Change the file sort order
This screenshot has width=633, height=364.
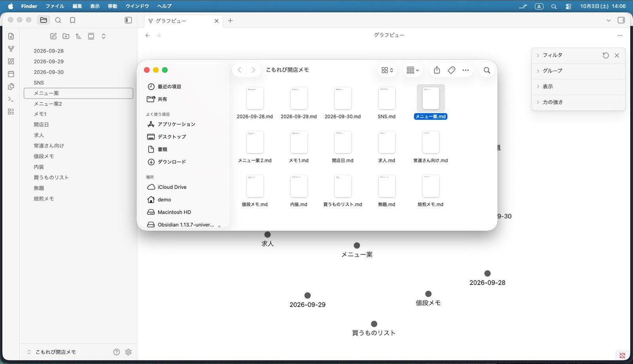tap(78, 36)
